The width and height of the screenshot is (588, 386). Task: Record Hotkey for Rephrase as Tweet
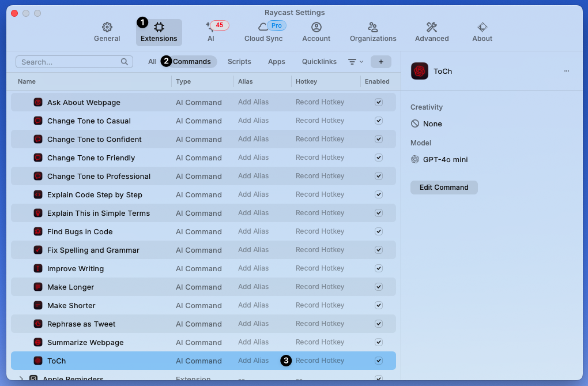(x=320, y=324)
